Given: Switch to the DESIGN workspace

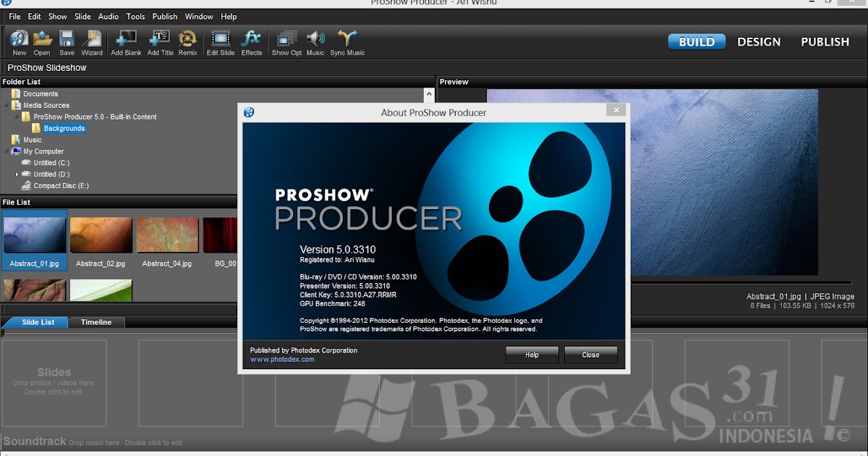Looking at the screenshot, I should 759,42.
